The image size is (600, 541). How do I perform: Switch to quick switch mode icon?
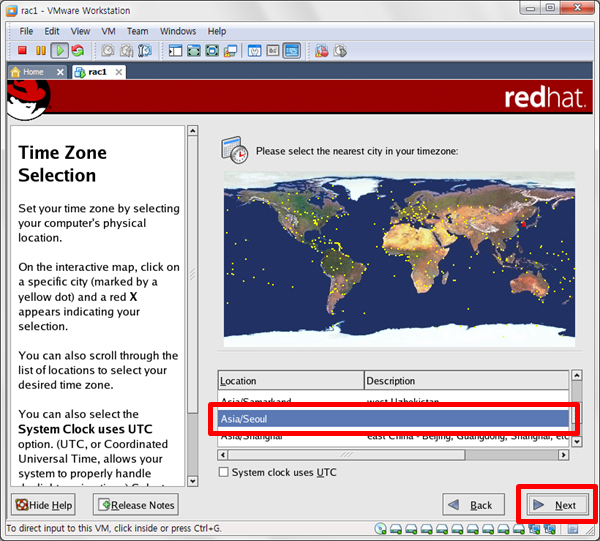(194, 51)
